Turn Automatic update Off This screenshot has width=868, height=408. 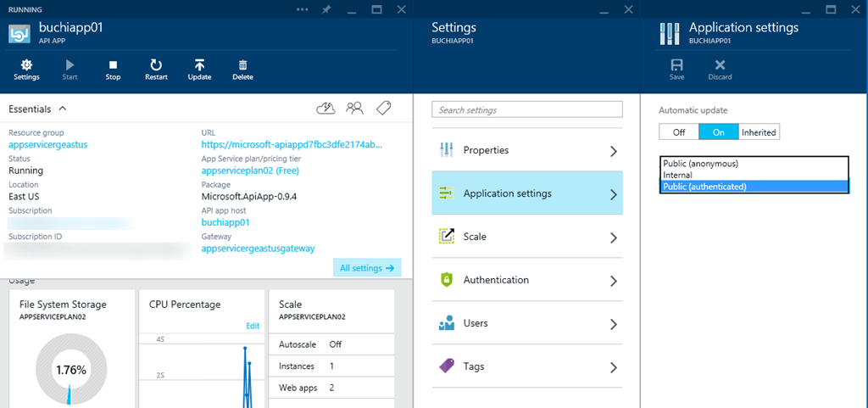679,132
